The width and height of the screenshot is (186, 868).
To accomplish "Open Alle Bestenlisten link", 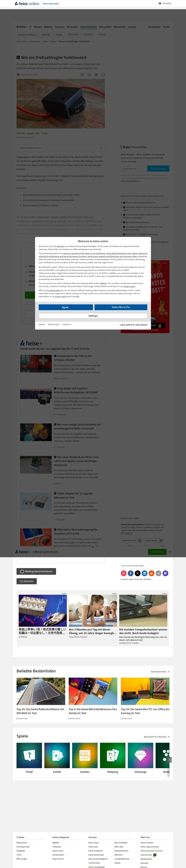I will [160, 672].
